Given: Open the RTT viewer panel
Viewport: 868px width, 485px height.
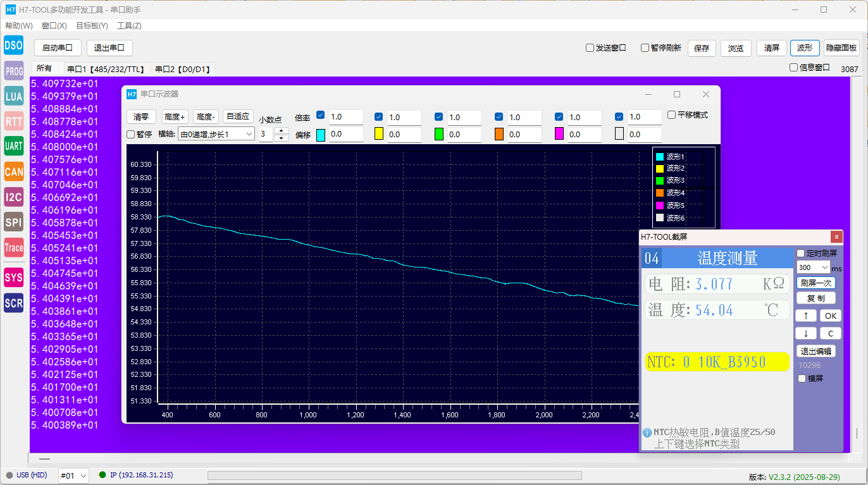Looking at the screenshot, I should pyautogui.click(x=14, y=121).
